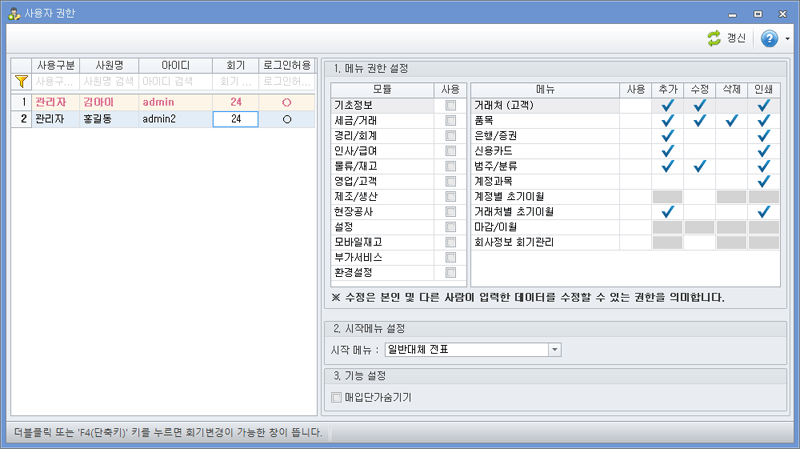This screenshot has width=800, height=449.
Task: Click the 로그인허용 filter field
Action: (287, 81)
